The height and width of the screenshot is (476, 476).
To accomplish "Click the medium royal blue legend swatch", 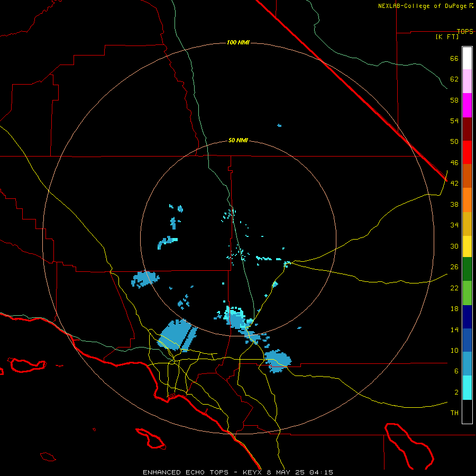I will 467,340.
